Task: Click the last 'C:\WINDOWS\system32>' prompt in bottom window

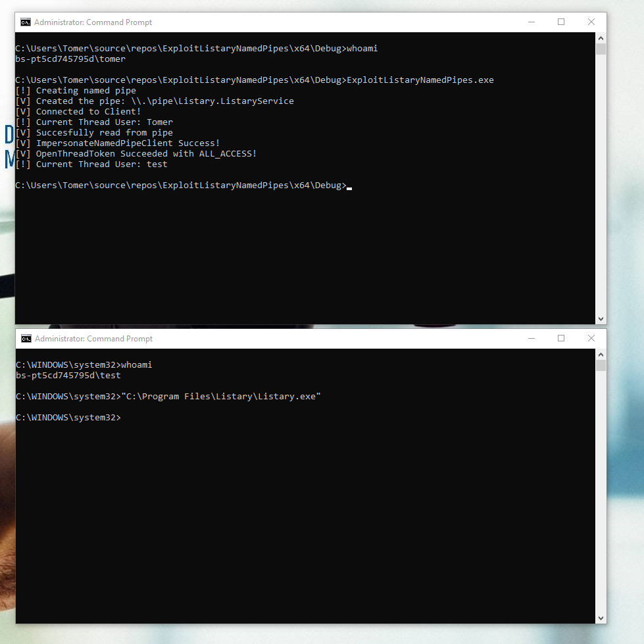Action: (x=68, y=418)
